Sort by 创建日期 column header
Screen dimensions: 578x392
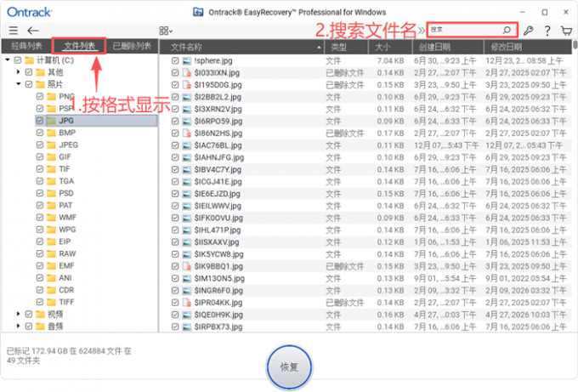point(448,47)
